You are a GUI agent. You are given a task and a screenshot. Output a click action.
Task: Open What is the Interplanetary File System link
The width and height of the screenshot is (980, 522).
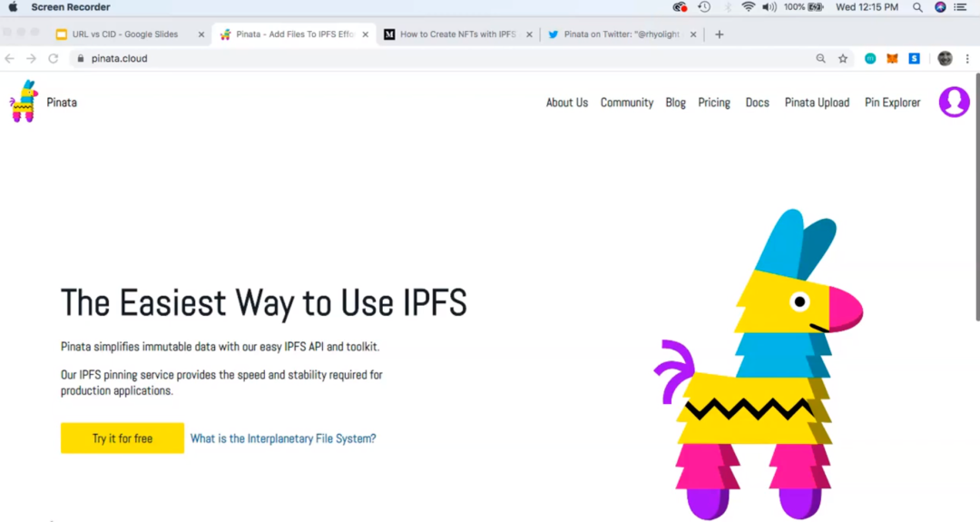283,438
